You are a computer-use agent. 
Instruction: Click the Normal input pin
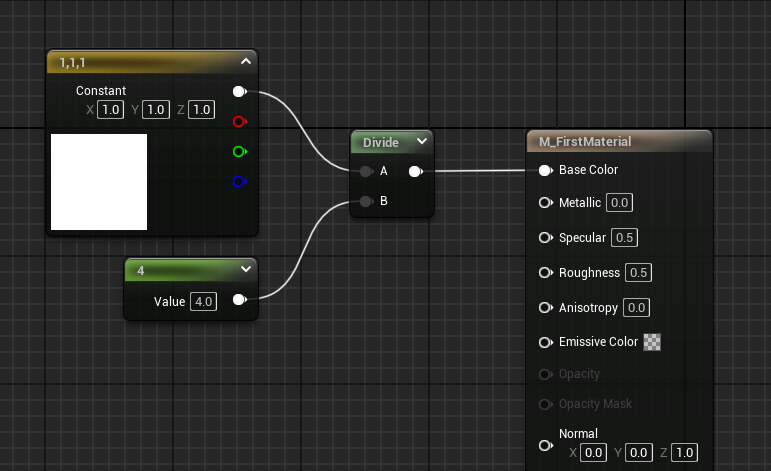[545, 445]
